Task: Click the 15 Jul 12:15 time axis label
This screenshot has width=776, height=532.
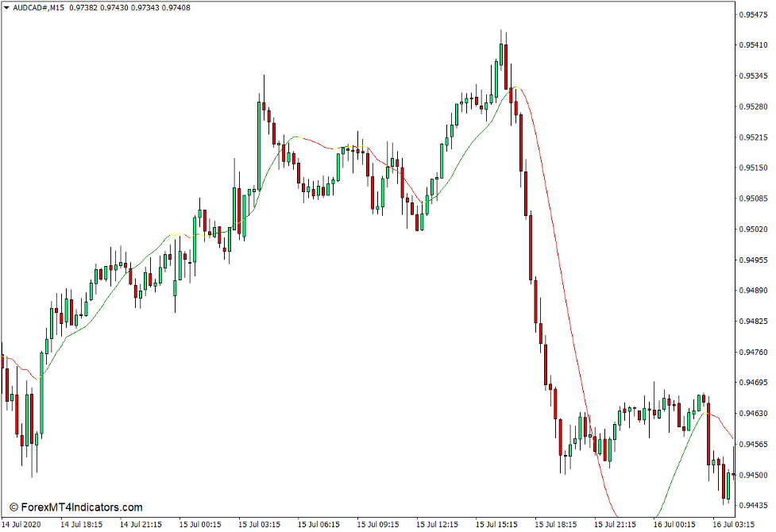Action: [x=439, y=525]
